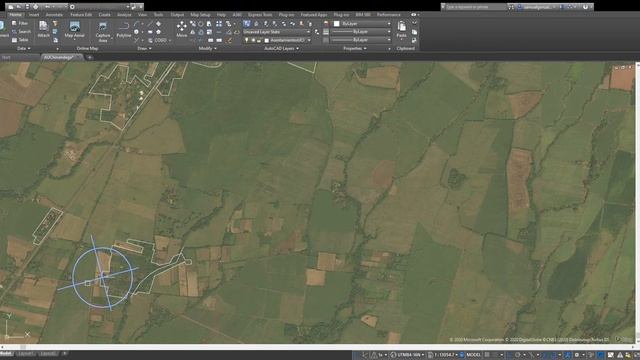Open the Express Tools ribbon tab

tap(260, 15)
